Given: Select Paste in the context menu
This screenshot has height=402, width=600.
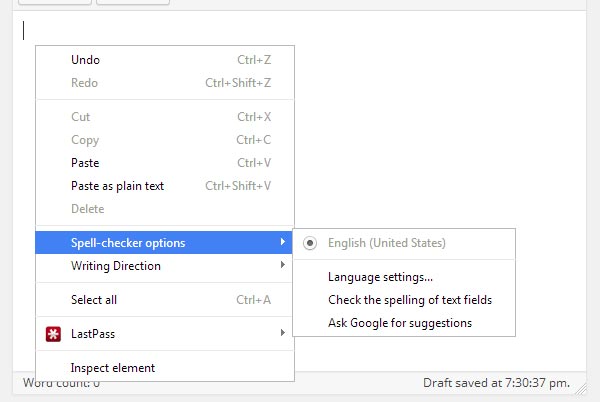Looking at the screenshot, I should [165, 163].
